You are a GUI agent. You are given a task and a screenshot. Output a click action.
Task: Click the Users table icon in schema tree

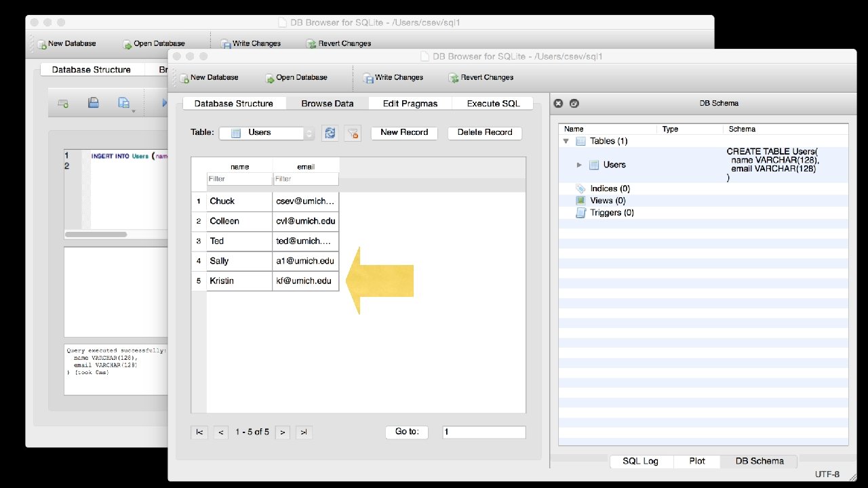point(594,165)
